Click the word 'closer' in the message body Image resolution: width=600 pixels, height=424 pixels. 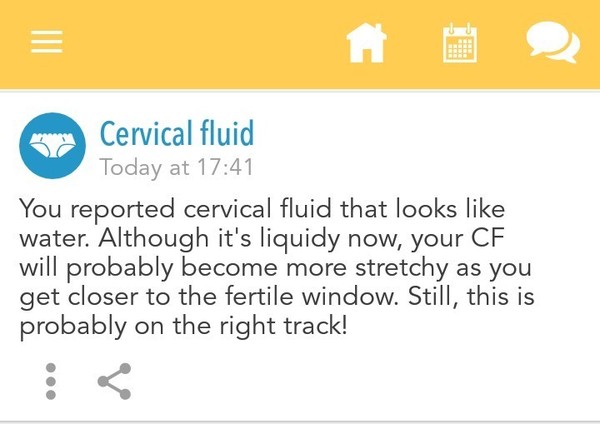tap(103, 297)
